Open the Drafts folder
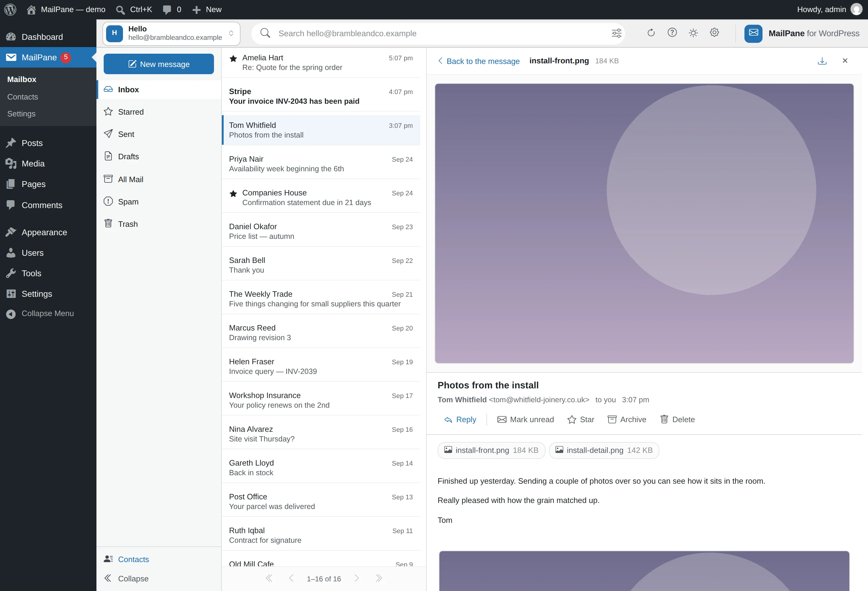Viewport: 868px width, 591px height. [x=159, y=156]
